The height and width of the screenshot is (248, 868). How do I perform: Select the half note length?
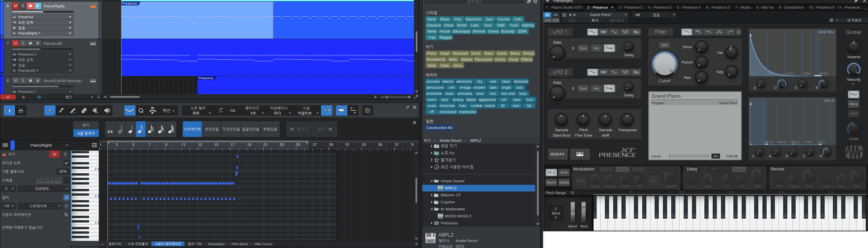120,129
